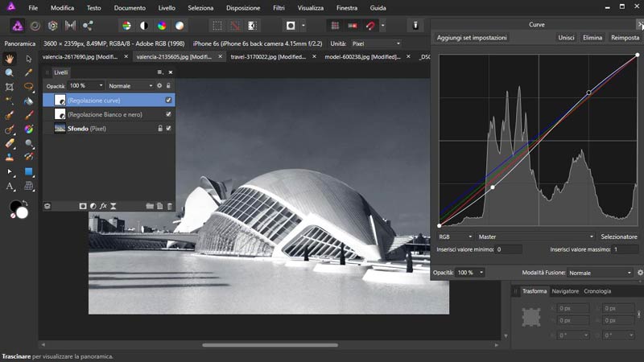Switch to the Photo persona
This screenshot has height=362, width=644.
click(17, 26)
